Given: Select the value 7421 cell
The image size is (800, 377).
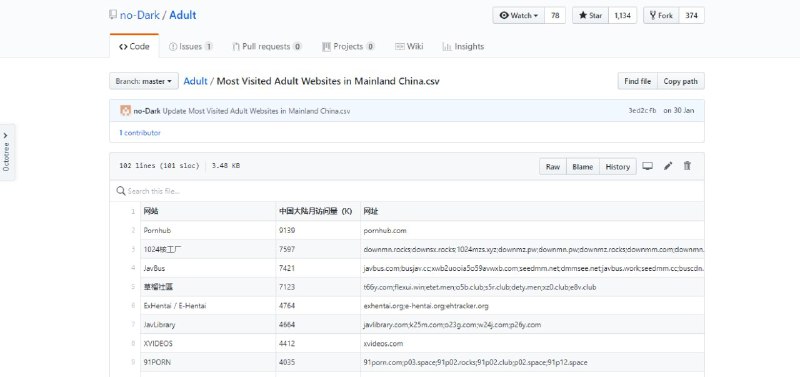Looking at the screenshot, I should point(318,268).
